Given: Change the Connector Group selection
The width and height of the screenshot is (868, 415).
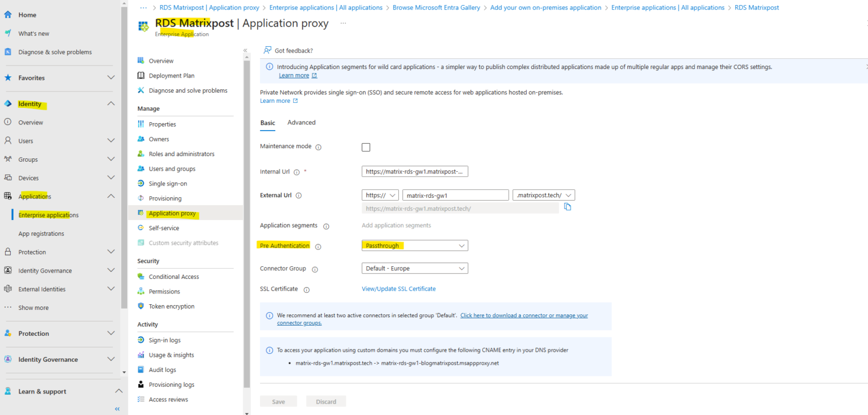Looking at the screenshot, I should click(415, 268).
